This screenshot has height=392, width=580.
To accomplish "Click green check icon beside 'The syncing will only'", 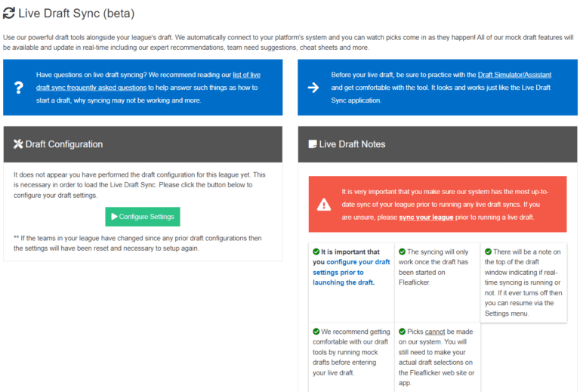I will (x=401, y=252).
